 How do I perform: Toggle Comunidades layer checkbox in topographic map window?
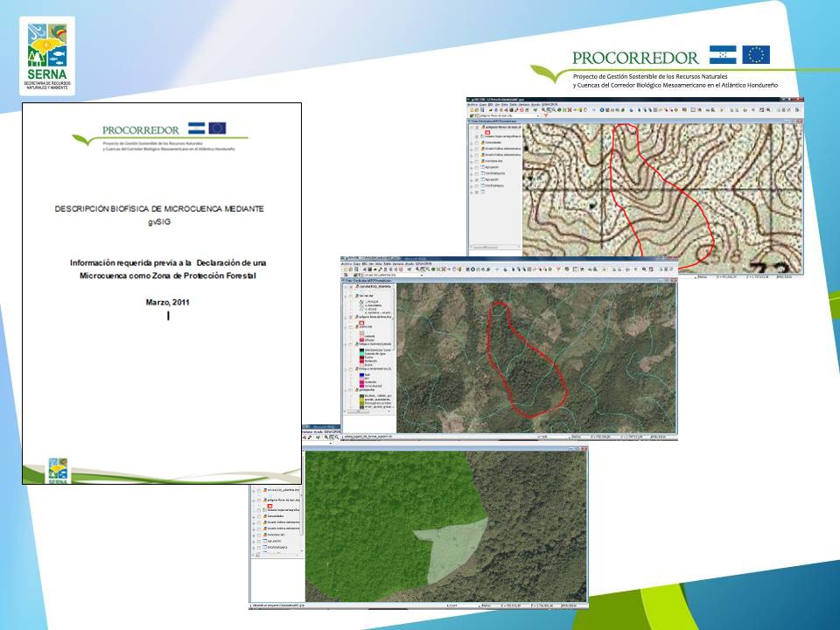coord(477,143)
